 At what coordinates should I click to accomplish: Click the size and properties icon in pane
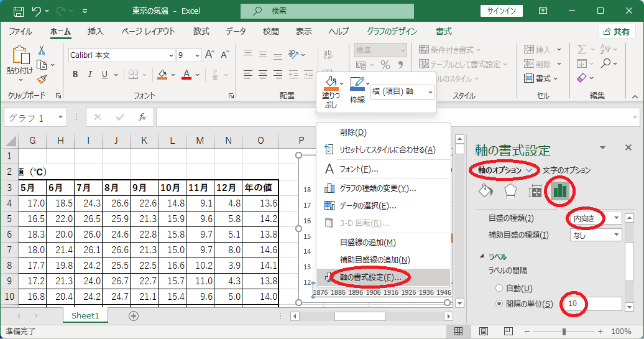click(535, 191)
